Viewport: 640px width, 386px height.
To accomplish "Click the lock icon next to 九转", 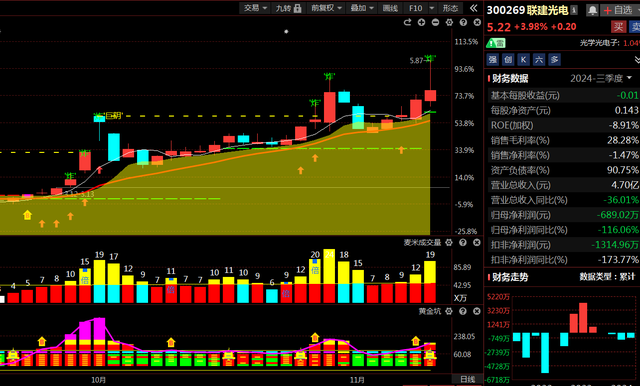I will 298,8.
